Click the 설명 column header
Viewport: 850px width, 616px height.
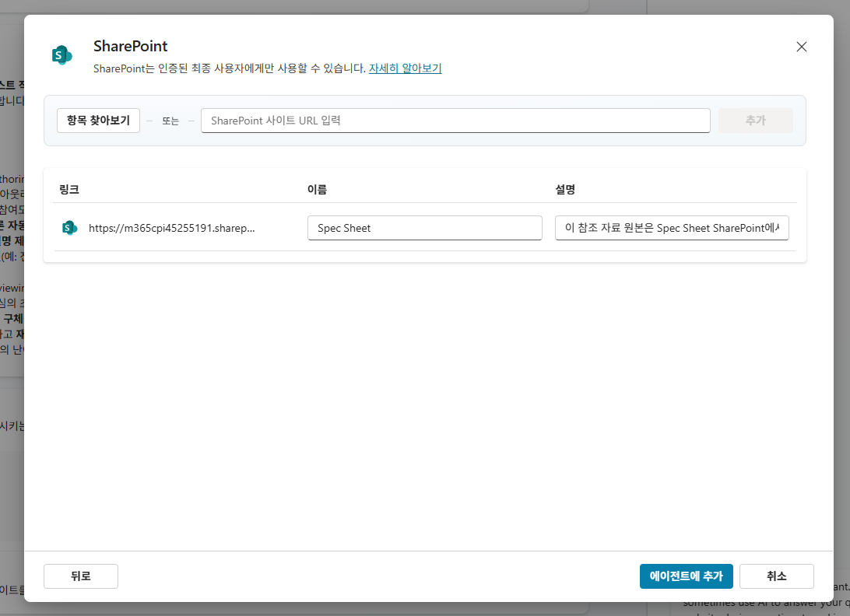565,190
